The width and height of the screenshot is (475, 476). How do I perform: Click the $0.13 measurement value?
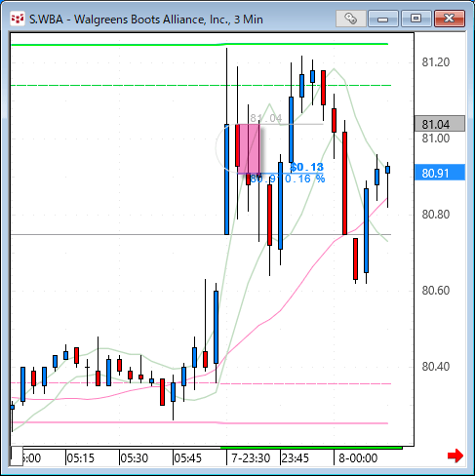point(307,167)
